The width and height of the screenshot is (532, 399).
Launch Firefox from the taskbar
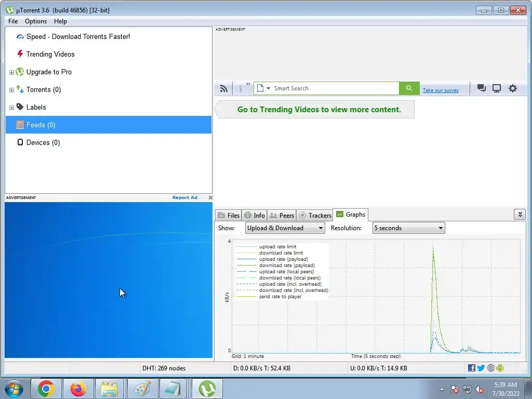[x=78, y=389]
